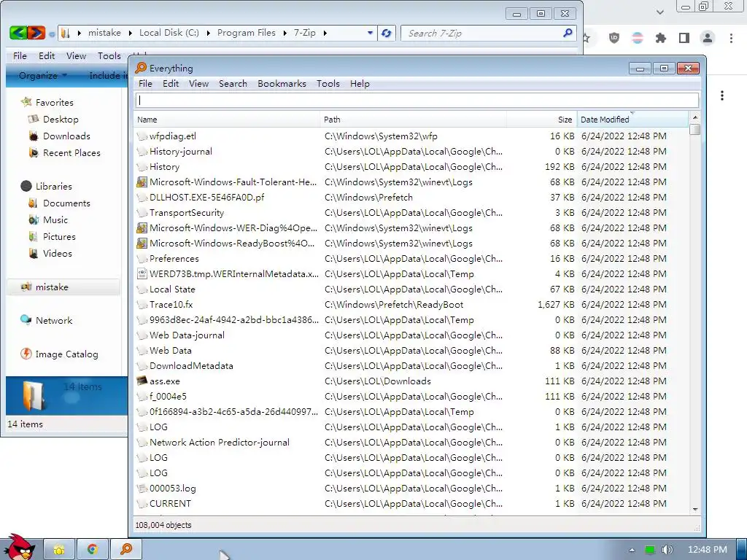
Task: Select the DLLHOST.EXE-5E46FA0D.pf result
Action: pos(411,197)
